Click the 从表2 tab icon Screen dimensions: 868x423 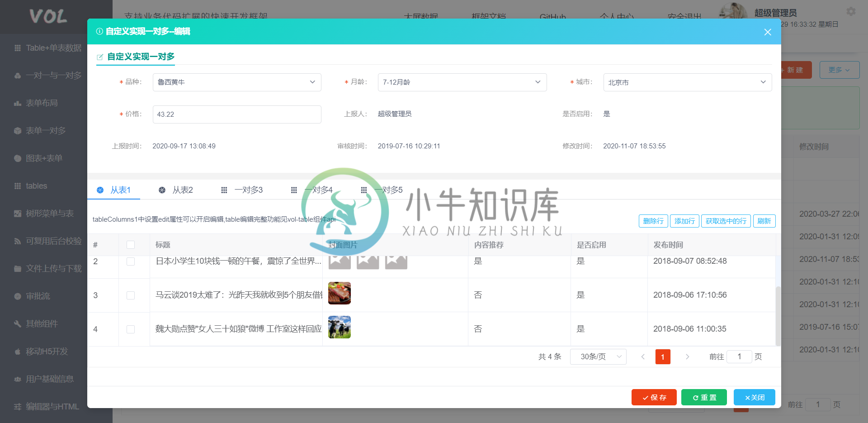(x=162, y=190)
